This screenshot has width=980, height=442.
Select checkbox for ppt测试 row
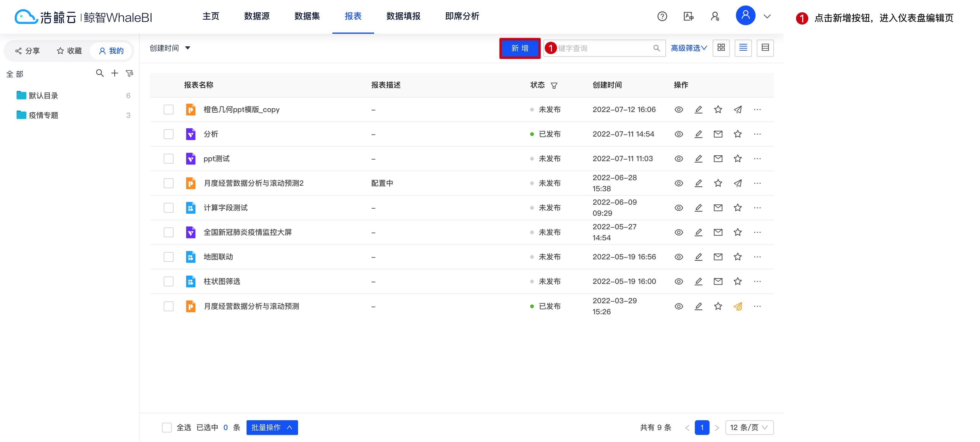click(x=169, y=159)
